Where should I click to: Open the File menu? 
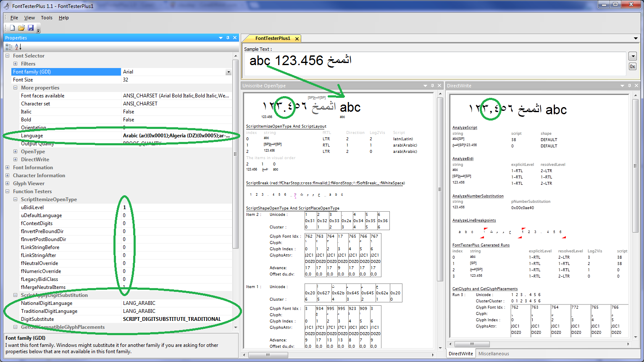14,18
